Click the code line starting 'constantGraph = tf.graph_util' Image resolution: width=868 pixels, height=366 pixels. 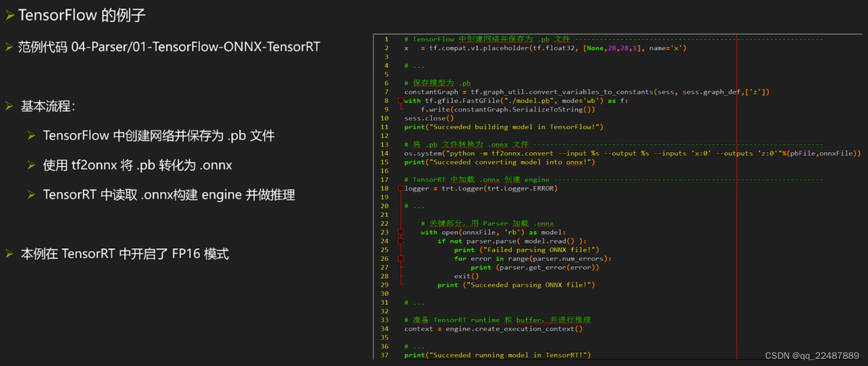pos(586,92)
